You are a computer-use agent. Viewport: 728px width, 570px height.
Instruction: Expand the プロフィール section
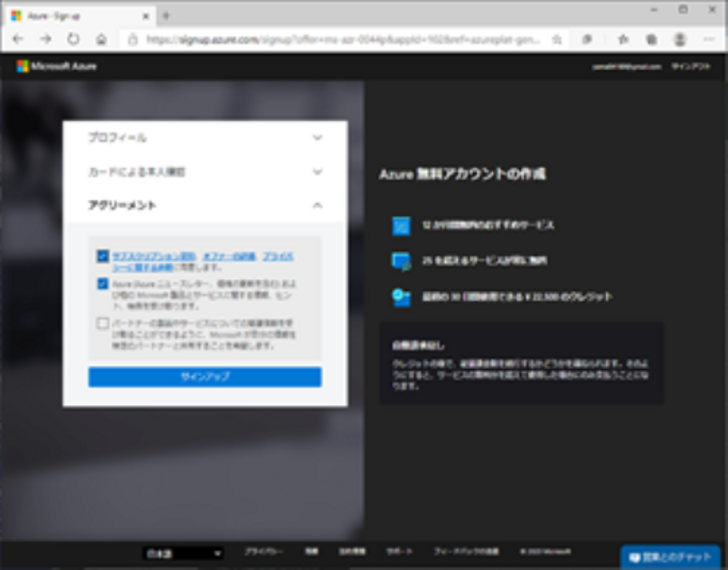pos(205,138)
